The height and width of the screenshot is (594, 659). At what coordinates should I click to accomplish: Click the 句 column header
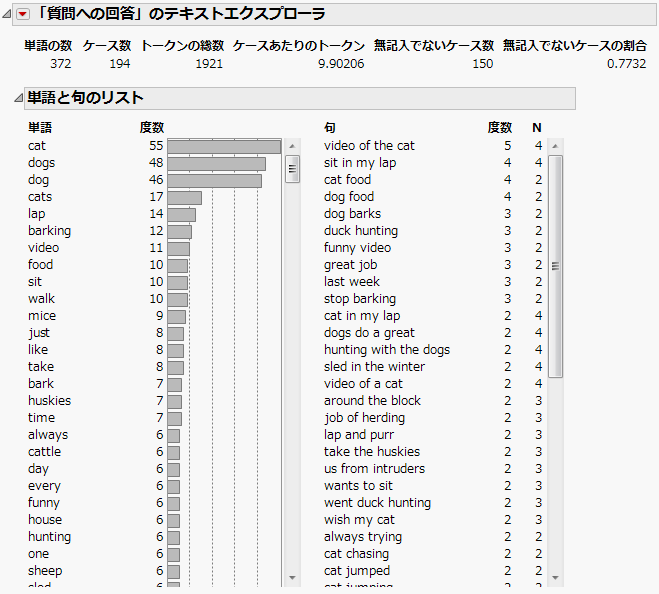(x=329, y=128)
